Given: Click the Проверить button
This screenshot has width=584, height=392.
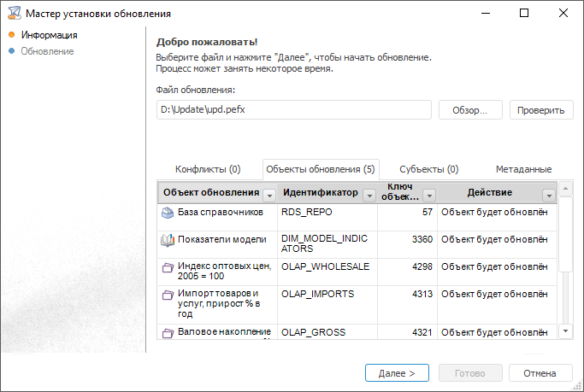Looking at the screenshot, I should point(540,110).
